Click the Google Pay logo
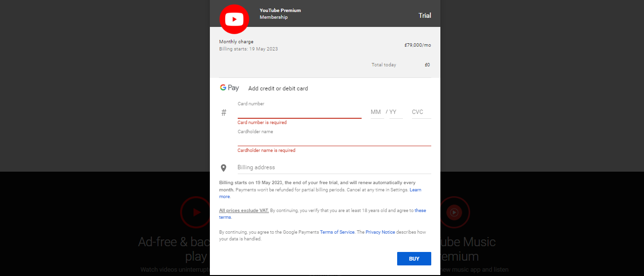 pyautogui.click(x=230, y=88)
